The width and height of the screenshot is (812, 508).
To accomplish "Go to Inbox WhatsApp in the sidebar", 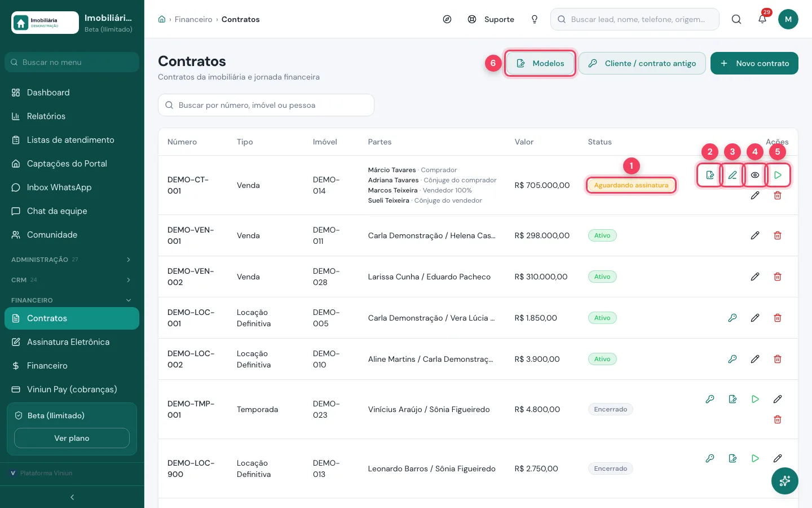I will 72,187.
